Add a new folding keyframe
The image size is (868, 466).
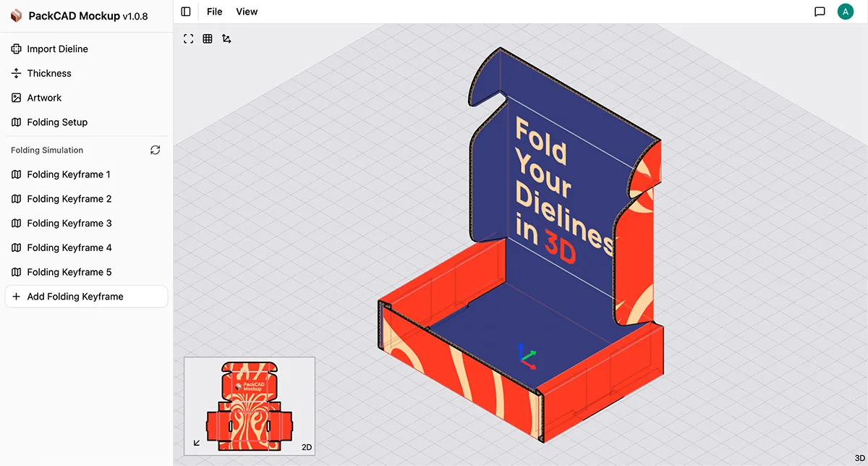[x=75, y=297]
